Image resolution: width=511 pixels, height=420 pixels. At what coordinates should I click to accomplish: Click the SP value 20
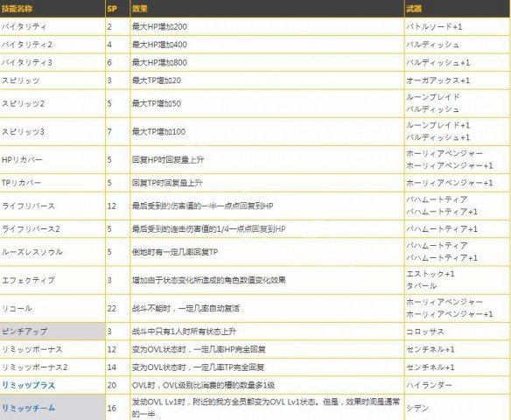112,385
